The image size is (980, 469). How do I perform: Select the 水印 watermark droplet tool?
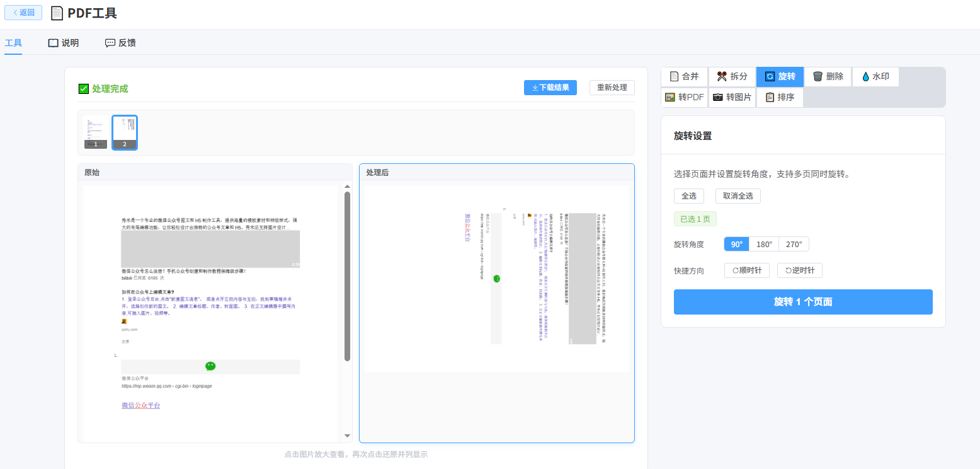(x=875, y=76)
